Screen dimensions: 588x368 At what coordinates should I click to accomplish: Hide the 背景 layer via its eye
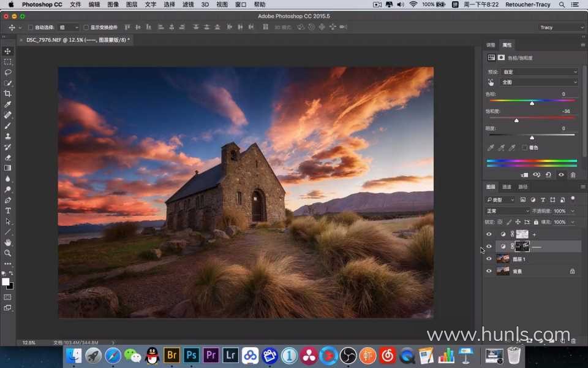point(489,270)
